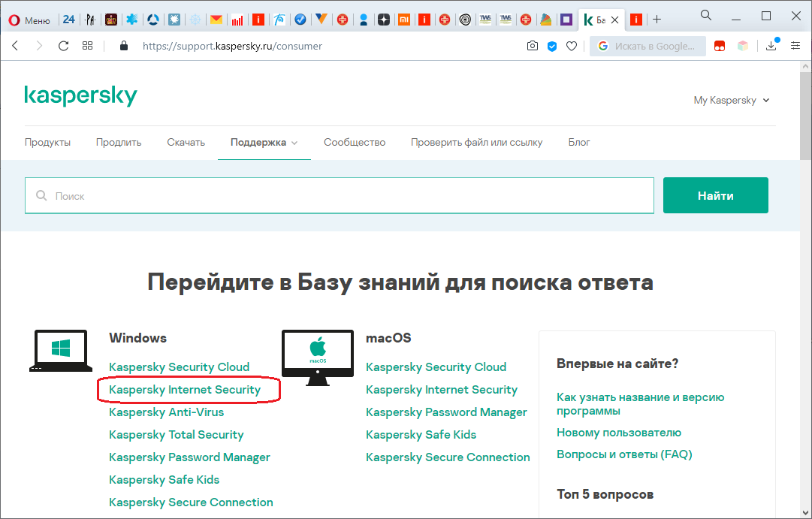Click the Найти button
Screen dimensions: 812x519
point(715,195)
